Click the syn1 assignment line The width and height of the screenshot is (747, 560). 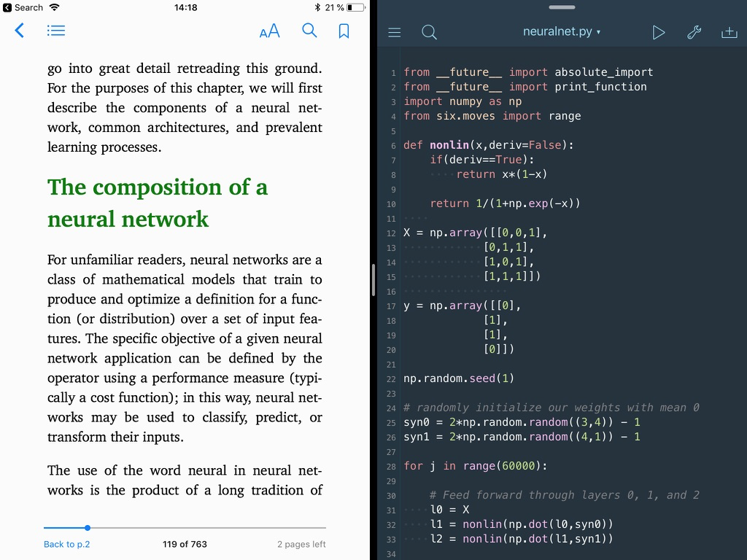click(522, 437)
